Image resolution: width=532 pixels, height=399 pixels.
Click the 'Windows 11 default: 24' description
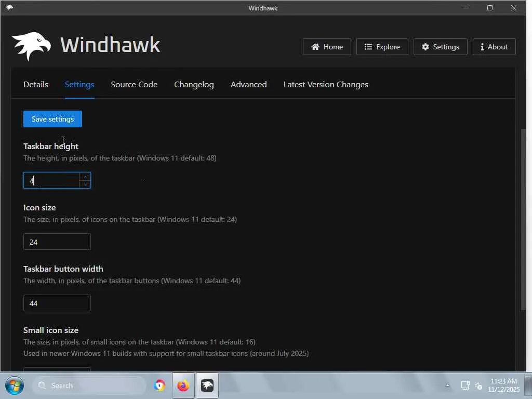pyautogui.click(x=130, y=220)
